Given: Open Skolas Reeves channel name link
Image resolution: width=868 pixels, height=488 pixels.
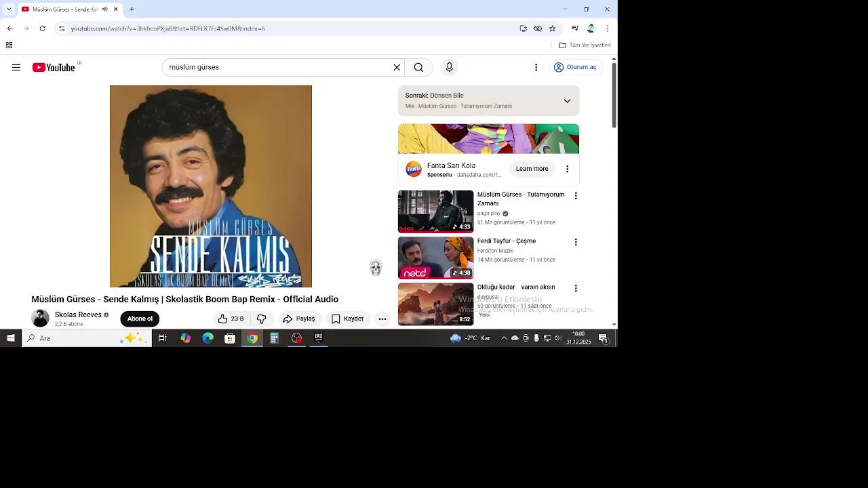Looking at the screenshot, I should [78, 315].
